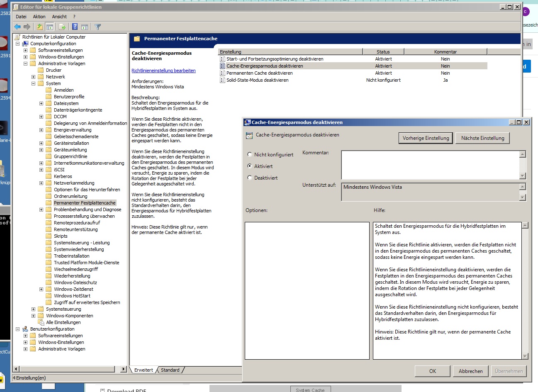
Task: Expand the Dateisystem tree node
Action: coord(41,103)
